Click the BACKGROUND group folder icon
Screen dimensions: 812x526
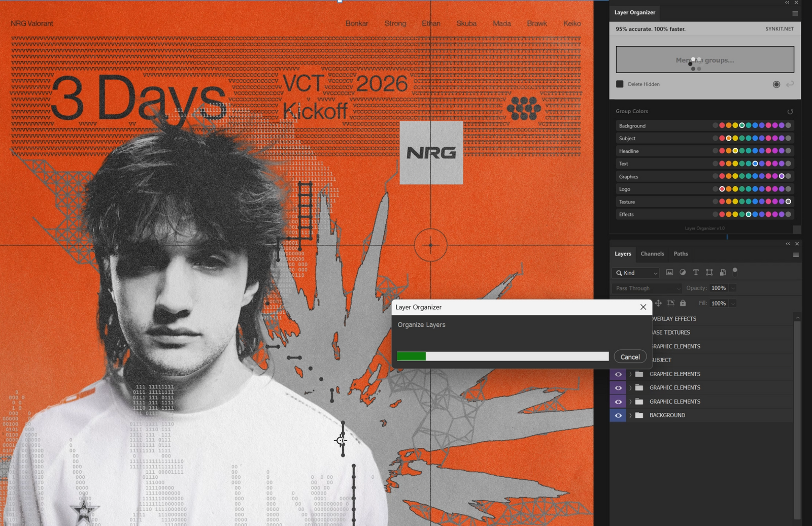(x=639, y=415)
